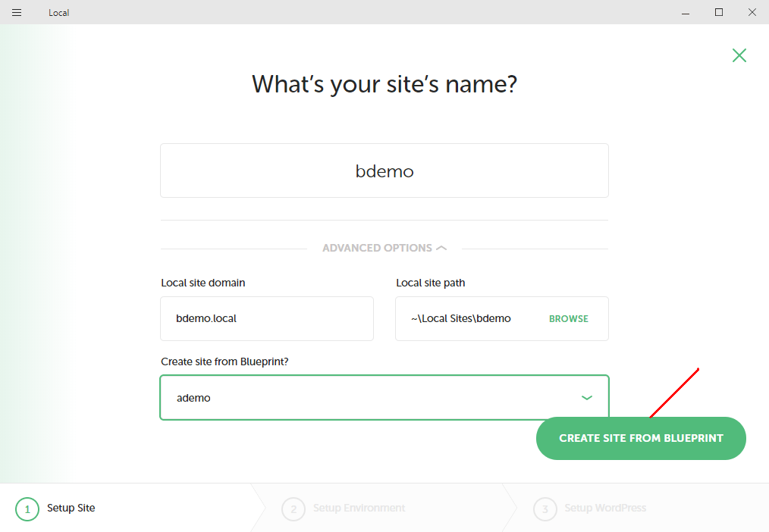
Task: Go to the Setup Environment step
Action: pos(359,508)
